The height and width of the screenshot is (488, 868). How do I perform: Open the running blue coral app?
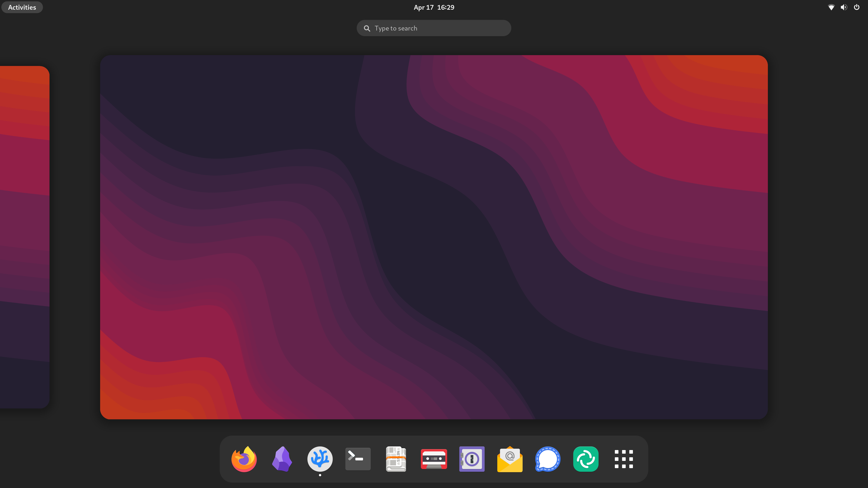(x=319, y=459)
